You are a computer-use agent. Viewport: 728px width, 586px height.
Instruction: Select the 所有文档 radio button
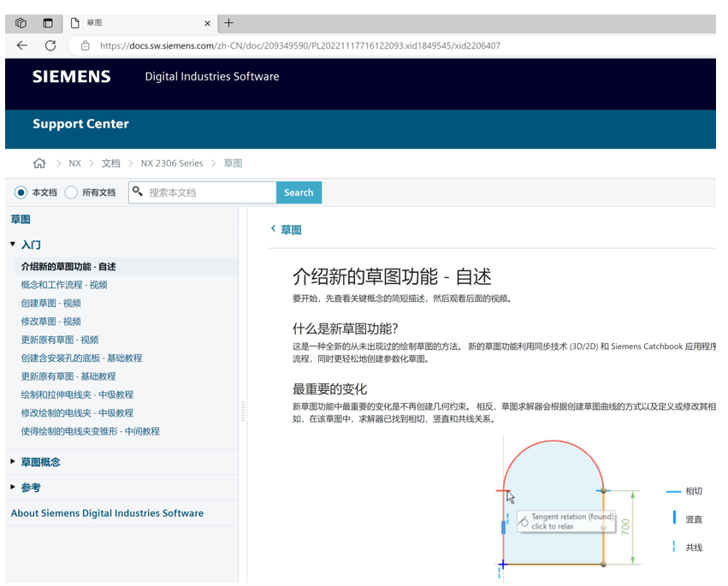71,192
